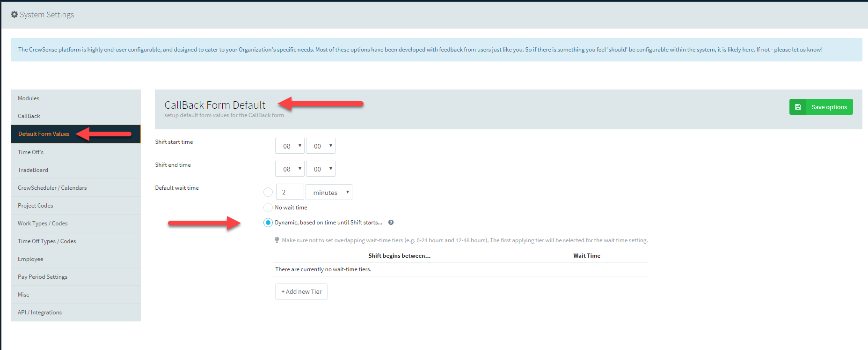Open Shift start time minute dropdown
The image size is (868, 350).
[321, 146]
